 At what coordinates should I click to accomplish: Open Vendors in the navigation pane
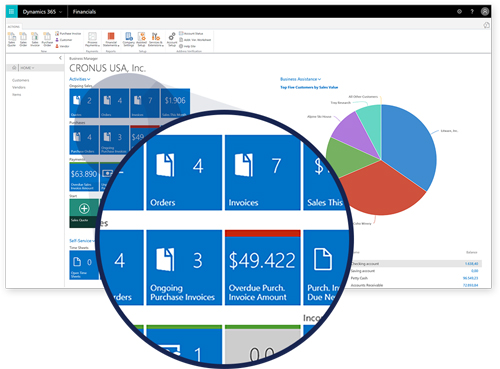[19, 87]
